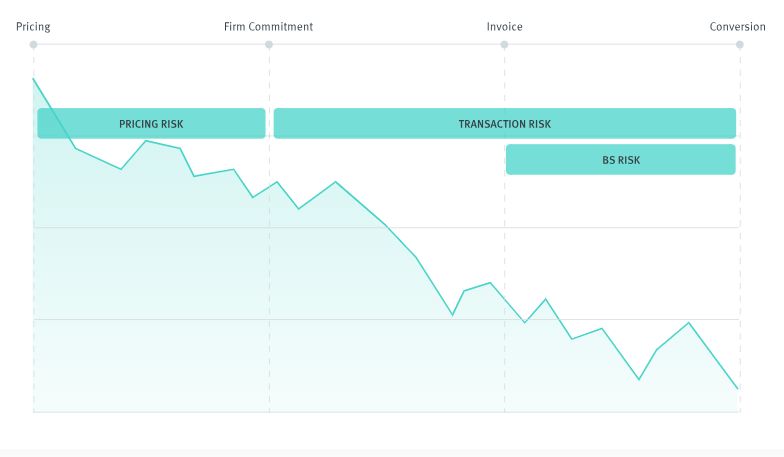Click the Firm Commitment text label
This screenshot has height=457, width=784.
click(x=268, y=27)
